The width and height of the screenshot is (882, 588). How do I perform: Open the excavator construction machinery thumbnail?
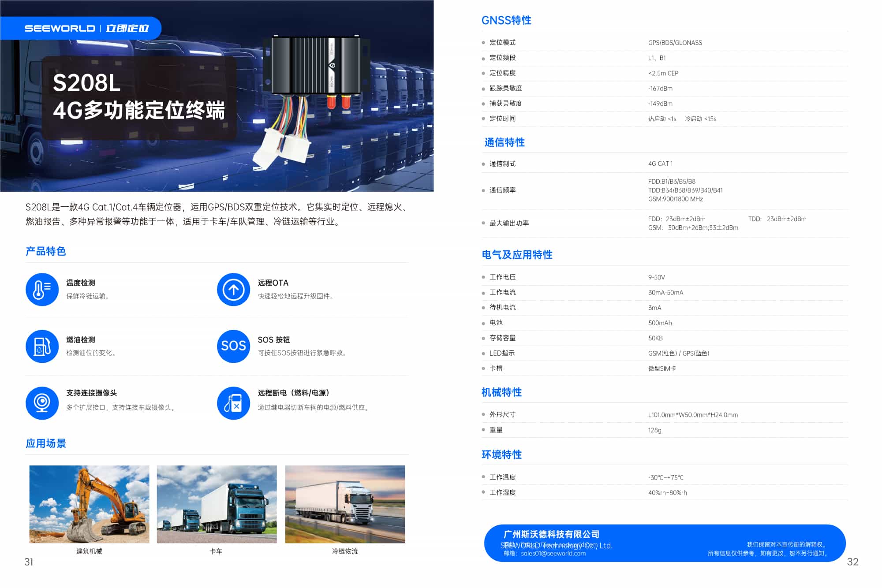(89, 504)
